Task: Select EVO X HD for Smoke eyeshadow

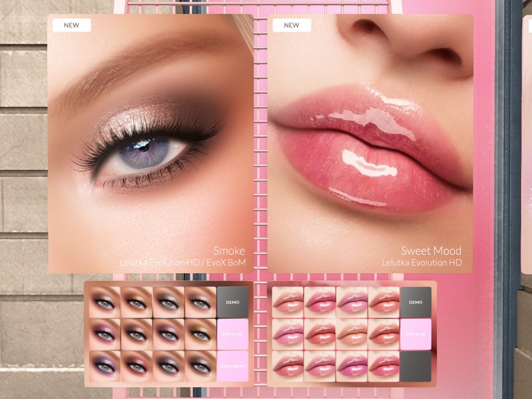Action: [x=232, y=334]
